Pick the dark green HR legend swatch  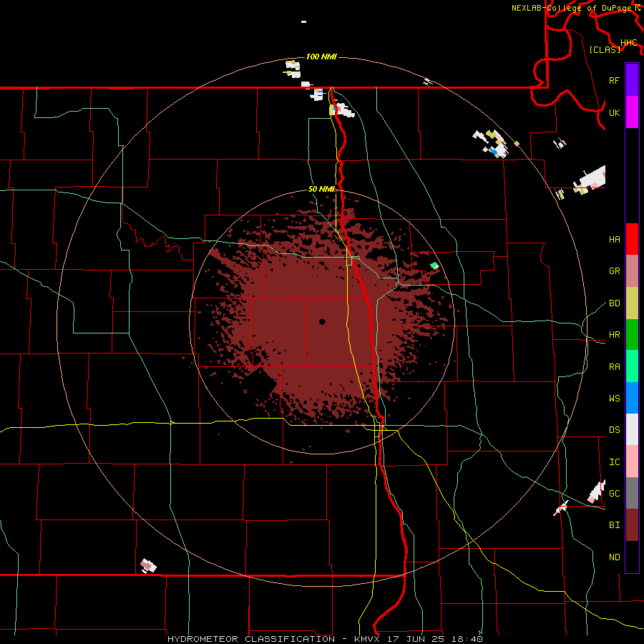tap(632, 335)
